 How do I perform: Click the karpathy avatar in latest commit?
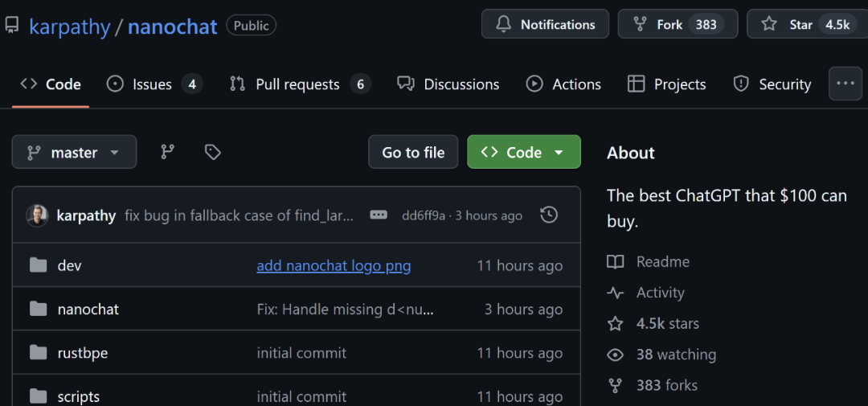pos(37,215)
